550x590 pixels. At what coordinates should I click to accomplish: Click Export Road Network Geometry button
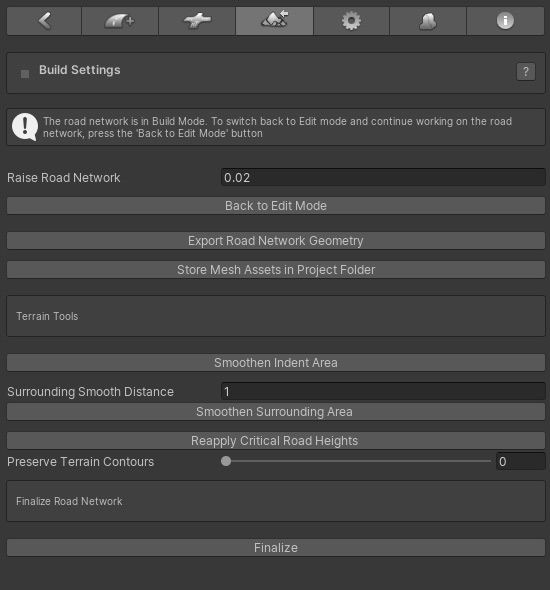pyautogui.click(x=276, y=241)
